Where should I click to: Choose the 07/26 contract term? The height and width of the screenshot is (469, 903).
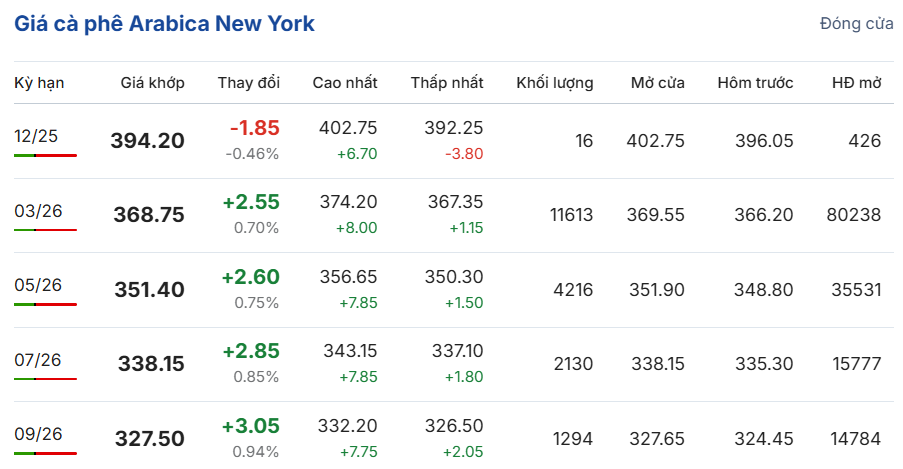tap(38, 359)
